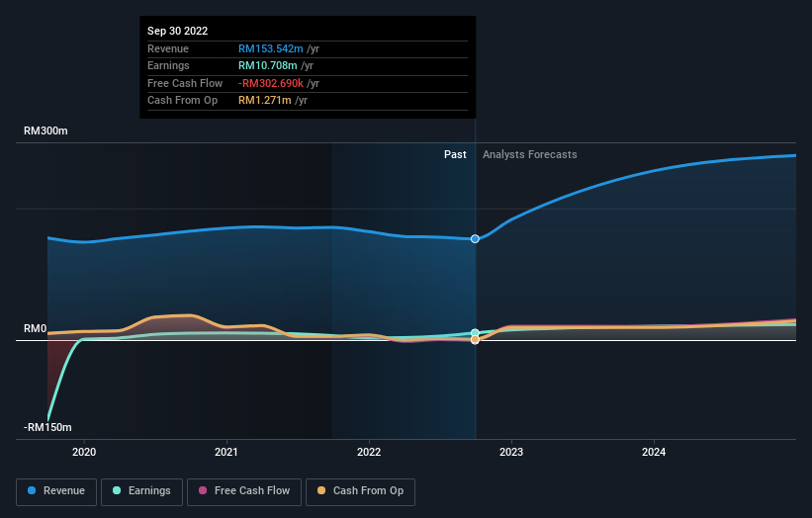Toggle the Earnings legend button
The image size is (812, 518).
(x=141, y=491)
